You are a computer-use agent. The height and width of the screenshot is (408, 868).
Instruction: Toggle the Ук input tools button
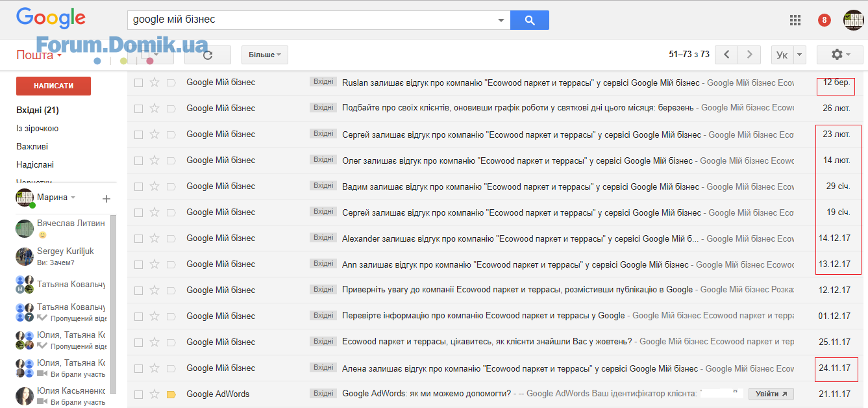coord(782,55)
